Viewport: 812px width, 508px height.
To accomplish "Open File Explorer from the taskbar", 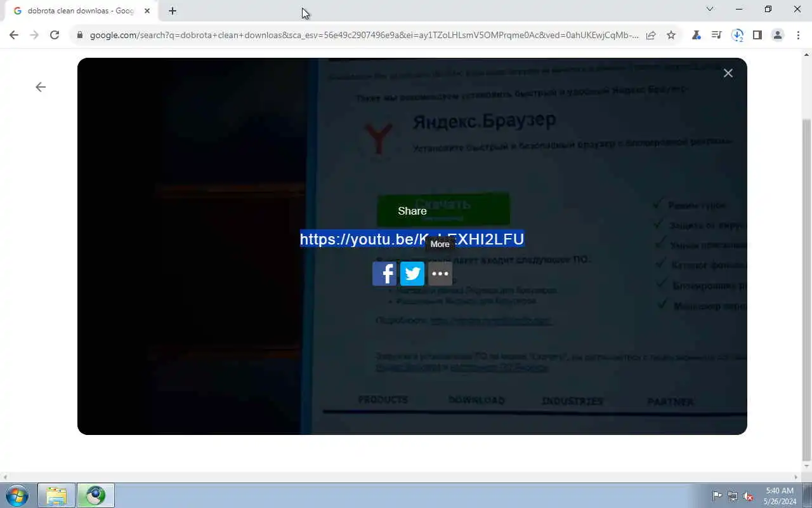I will tap(56, 495).
